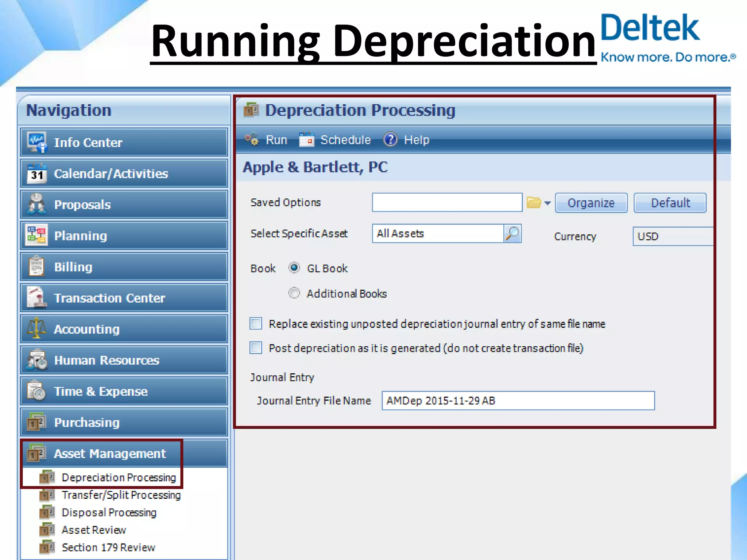
Task: Click the Asset Management boxes icon
Action: tap(36, 454)
